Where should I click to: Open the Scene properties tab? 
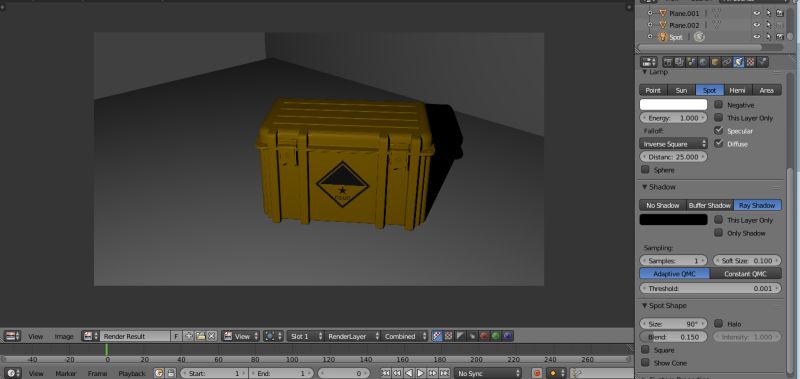tap(691, 62)
